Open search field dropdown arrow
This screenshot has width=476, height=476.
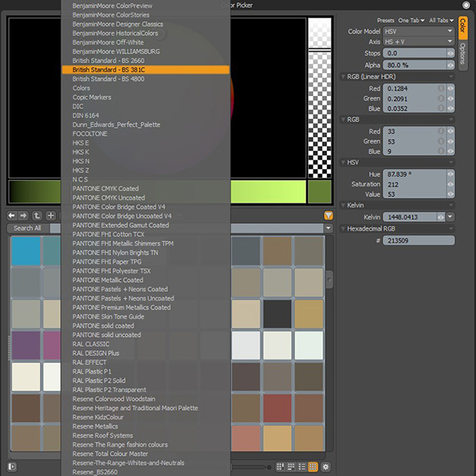pos(328,228)
